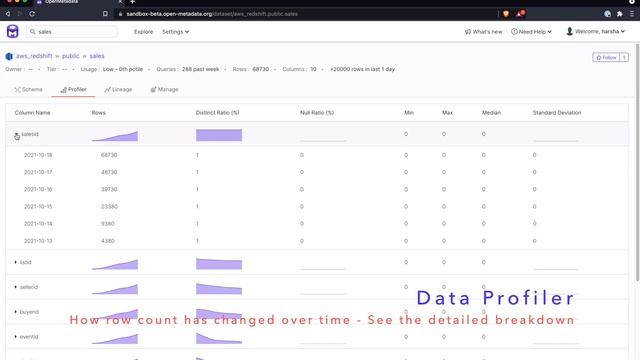The image size is (640, 360).
Task: Open a new browser tab
Action: click(x=132, y=2)
